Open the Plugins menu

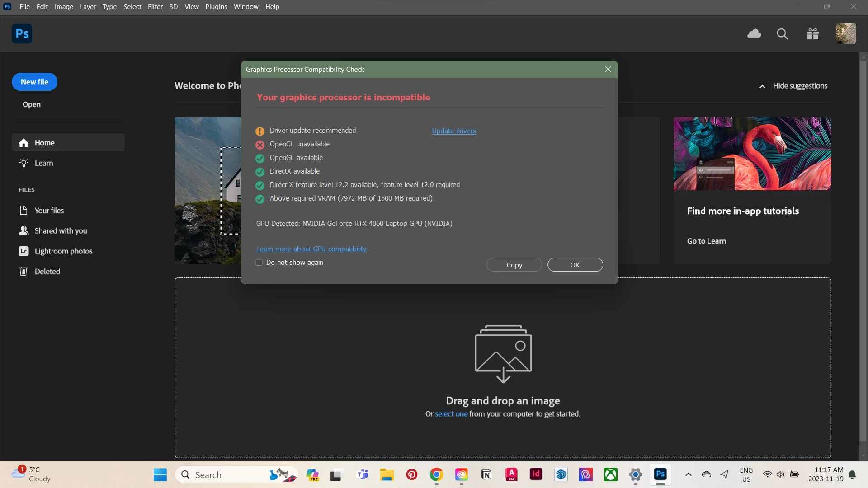tap(216, 7)
